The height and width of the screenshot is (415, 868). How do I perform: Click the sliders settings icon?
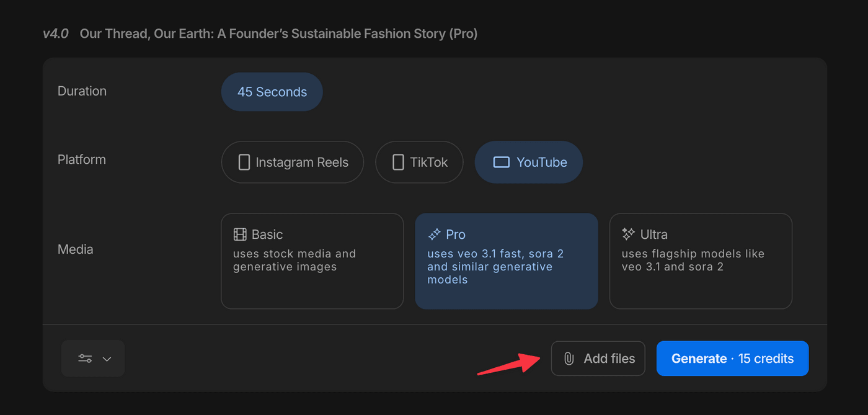85,359
